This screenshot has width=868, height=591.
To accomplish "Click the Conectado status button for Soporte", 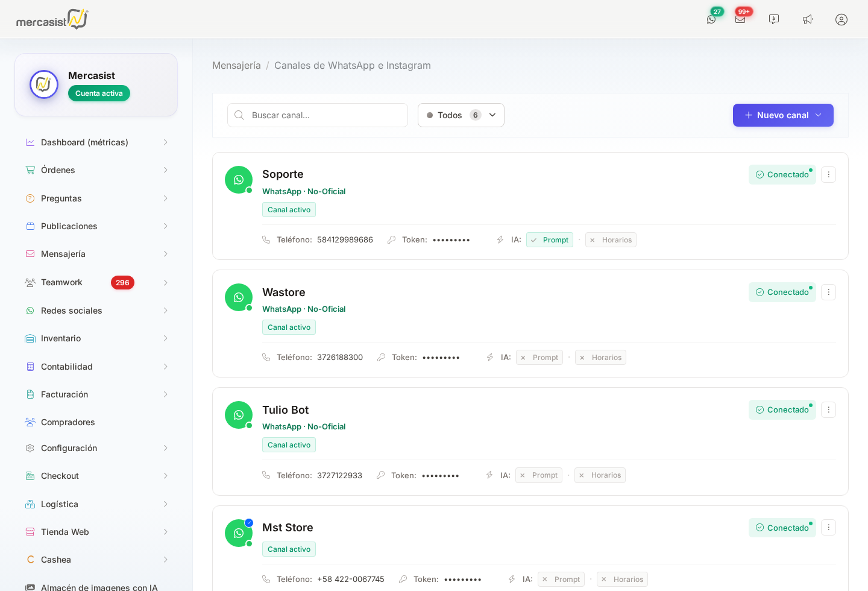I will [x=782, y=174].
